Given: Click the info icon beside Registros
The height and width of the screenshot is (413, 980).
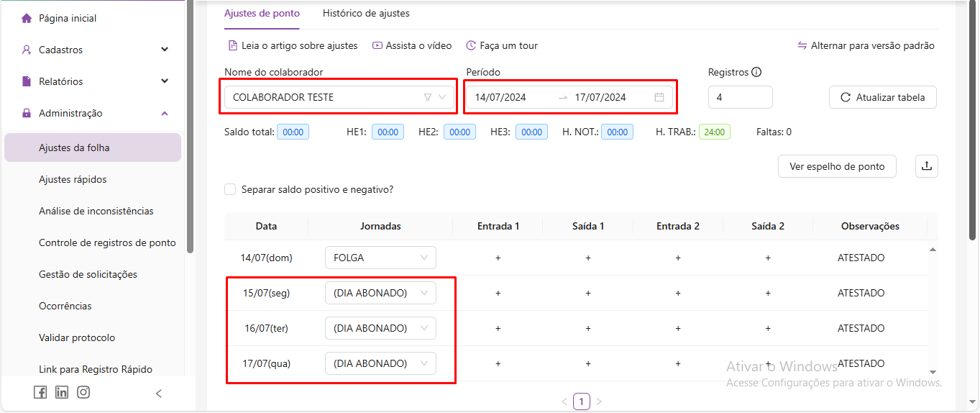Looking at the screenshot, I should coord(756,72).
